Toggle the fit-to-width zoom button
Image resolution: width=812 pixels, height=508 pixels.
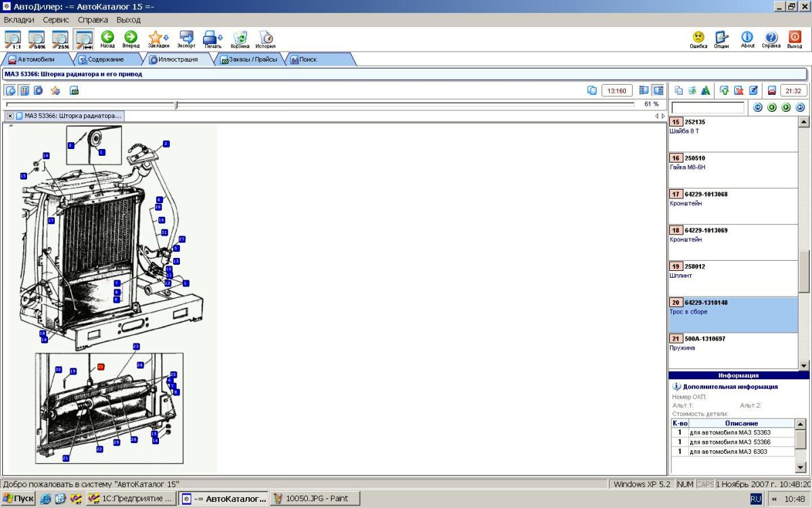pos(84,39)
